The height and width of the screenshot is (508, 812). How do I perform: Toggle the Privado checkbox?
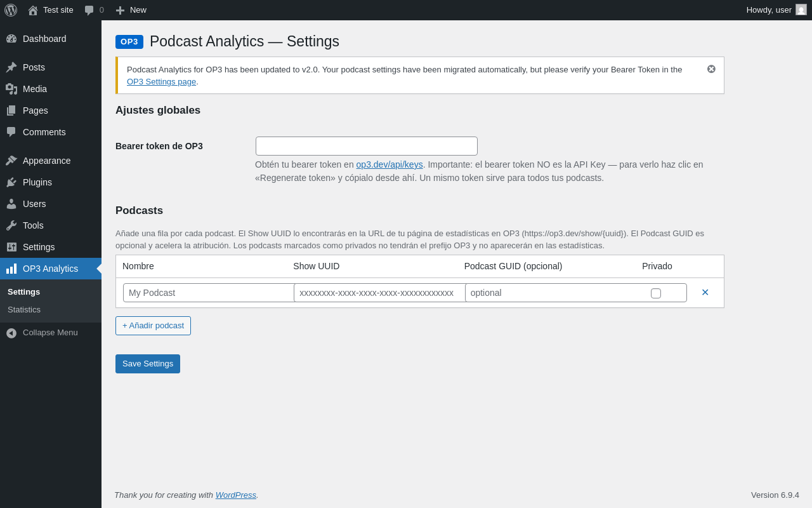pyautogui.click(x=656, y=293)
